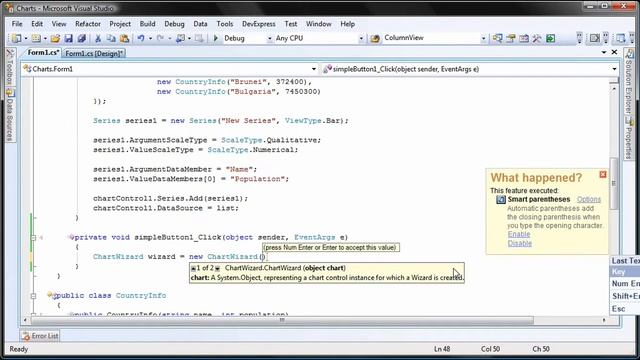
Task: Close the active document tab with X
Action: coord(614,52)
